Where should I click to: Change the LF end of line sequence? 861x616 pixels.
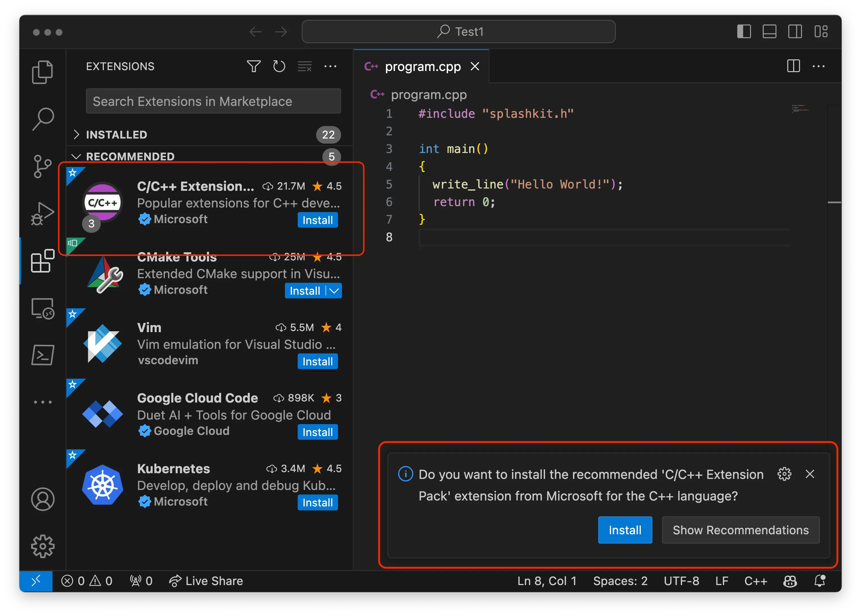pos(721,581)
